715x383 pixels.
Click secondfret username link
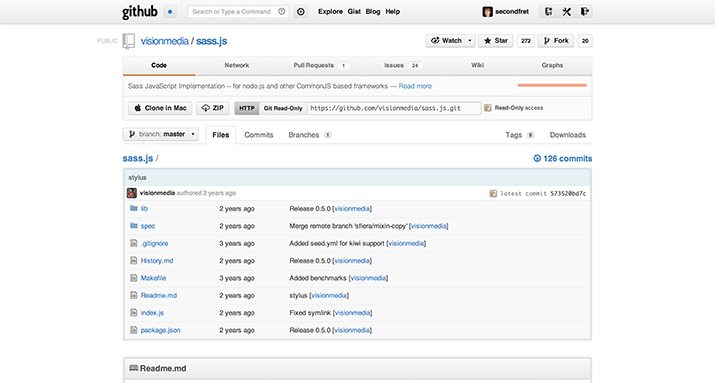[x=512, y=12]
